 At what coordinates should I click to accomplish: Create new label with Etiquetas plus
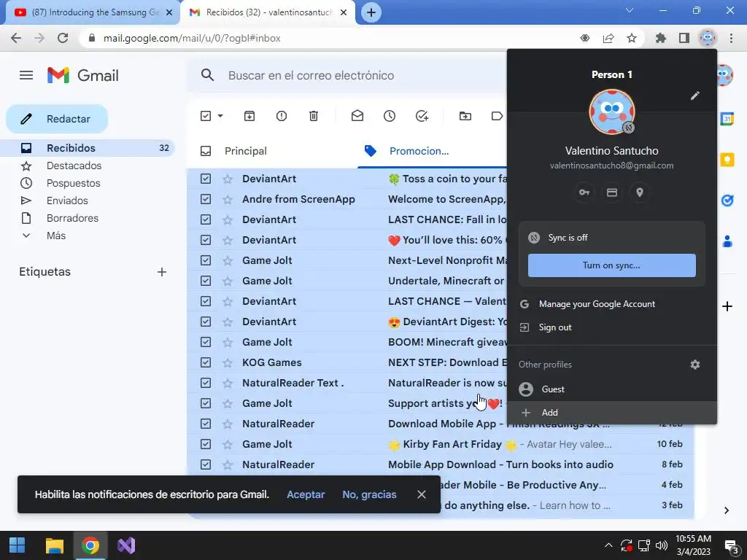(162, 272)
